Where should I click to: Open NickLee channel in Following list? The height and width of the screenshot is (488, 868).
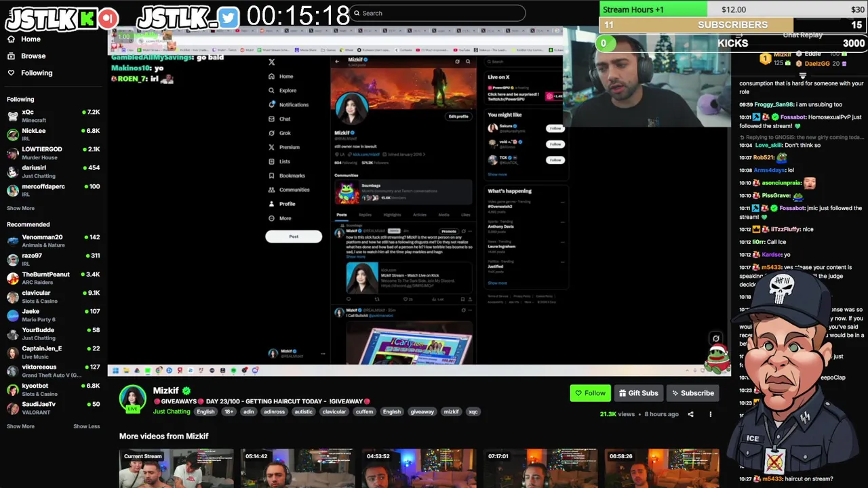coord(53,134)
